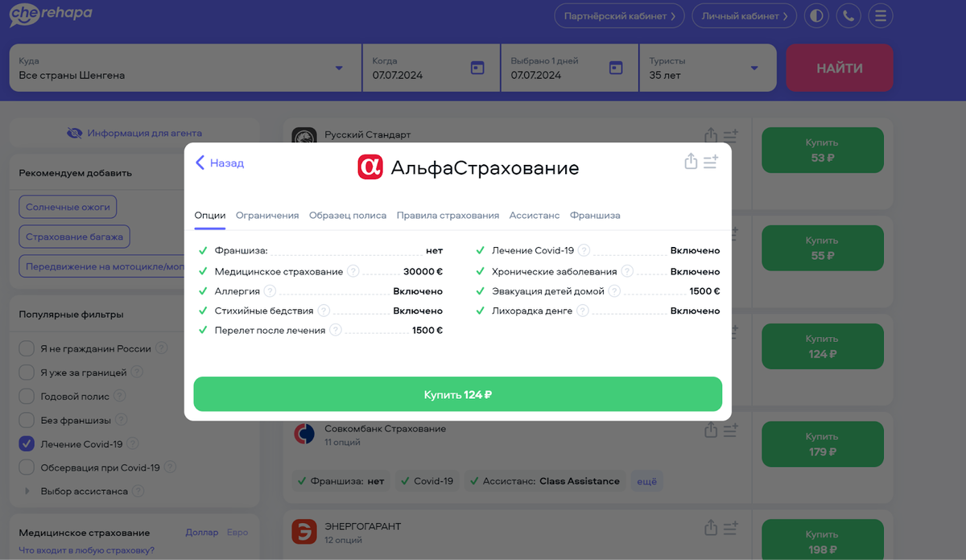Click Купить 198 ₽ button

click(822, 540)
